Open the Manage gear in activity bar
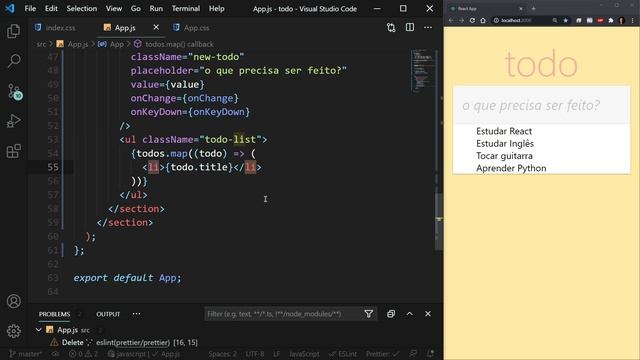Image resolution: width=640 pixels, height=360 pixels. coord(13,331)
